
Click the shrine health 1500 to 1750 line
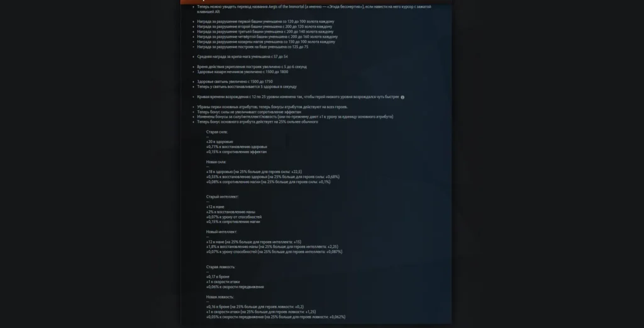point(235,81)
